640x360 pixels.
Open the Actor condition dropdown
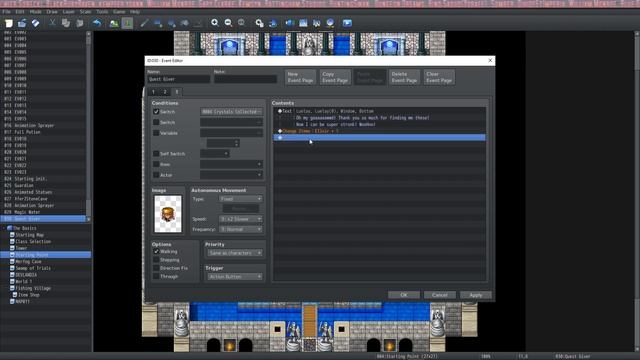click(x=231, y=175)
